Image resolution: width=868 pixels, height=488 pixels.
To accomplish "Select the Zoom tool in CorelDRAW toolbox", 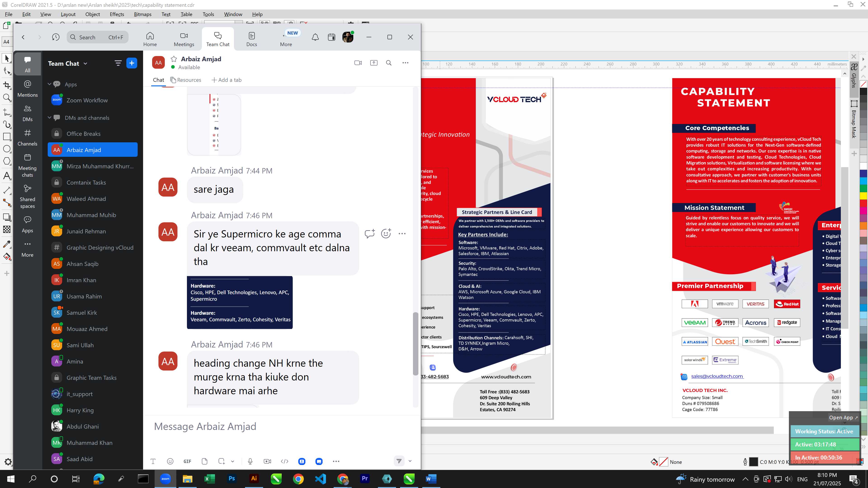I will pos(6,98).
